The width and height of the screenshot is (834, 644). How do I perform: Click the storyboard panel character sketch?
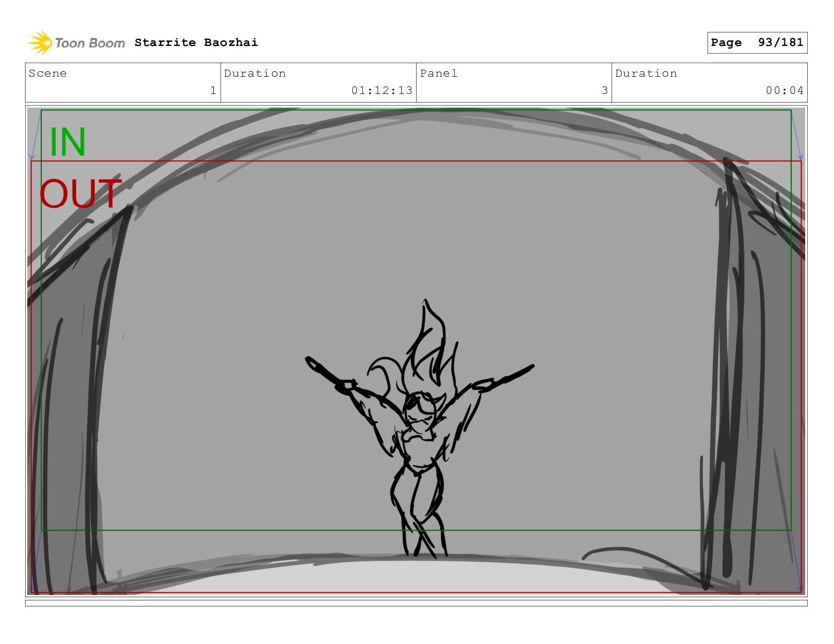coord(420,429)
